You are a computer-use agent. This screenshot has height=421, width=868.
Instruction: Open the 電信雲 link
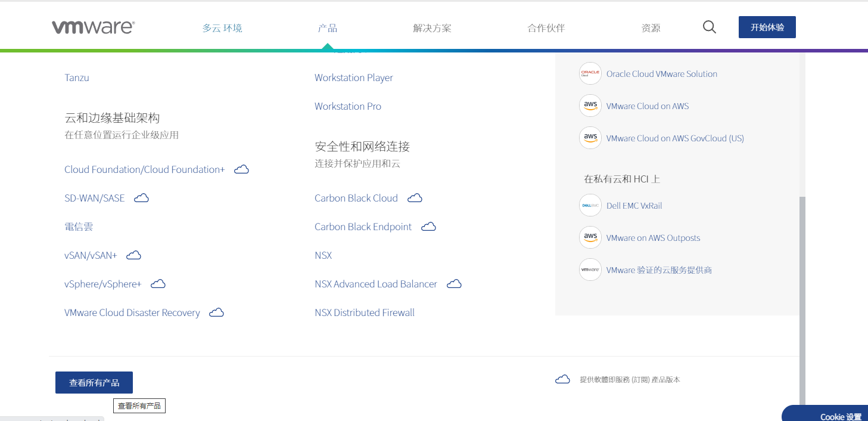click(79, 227)
